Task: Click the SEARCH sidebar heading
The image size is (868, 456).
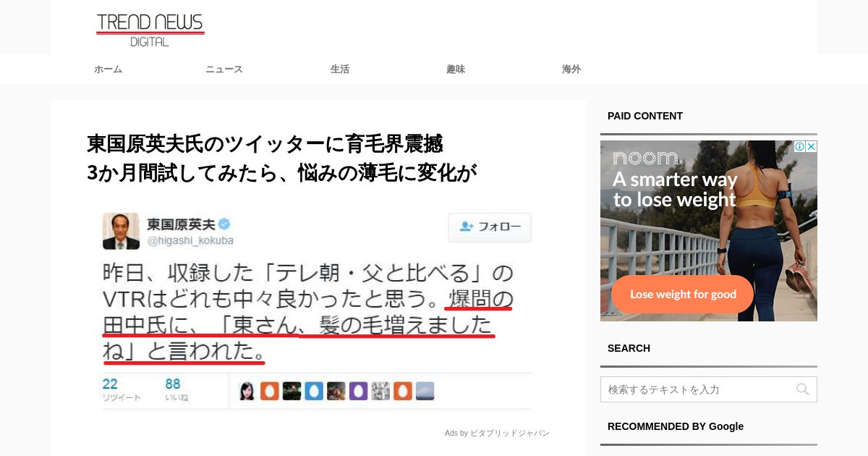Action: 629,348
